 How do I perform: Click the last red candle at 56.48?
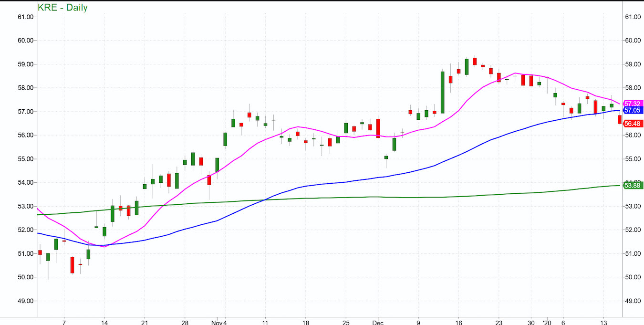tap(620, 120)
